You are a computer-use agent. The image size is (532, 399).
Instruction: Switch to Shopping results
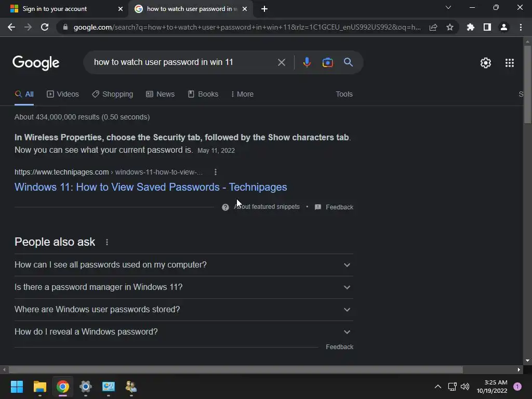click(x=113, y=95)
